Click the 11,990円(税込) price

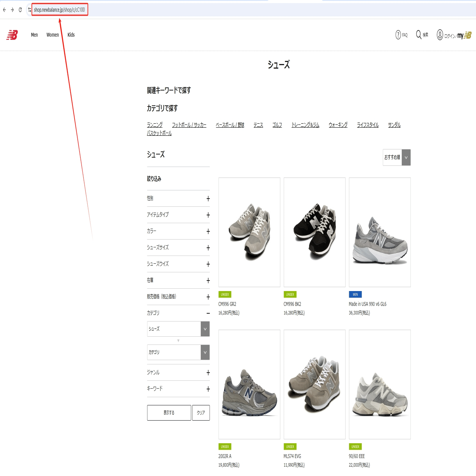(294, 465)
